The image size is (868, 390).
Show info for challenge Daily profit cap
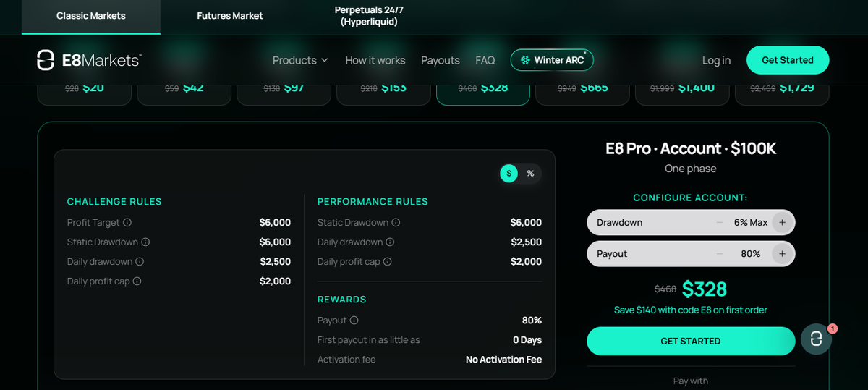[x=137, y=281]
